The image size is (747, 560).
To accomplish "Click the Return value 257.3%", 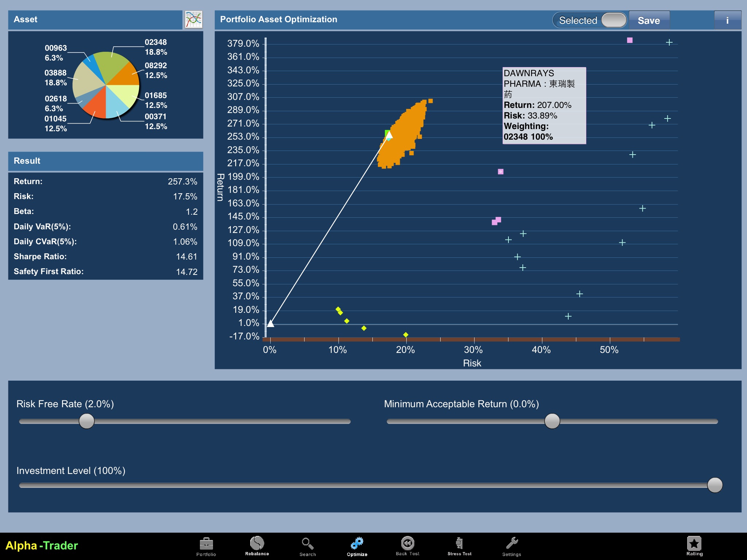I will (x=182, y=182).
